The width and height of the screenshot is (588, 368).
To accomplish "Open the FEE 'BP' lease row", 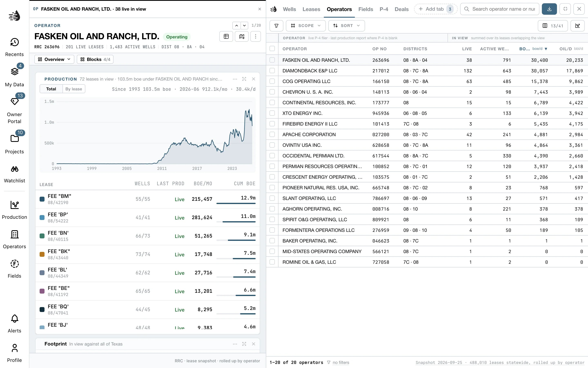I will click(147, 218).
